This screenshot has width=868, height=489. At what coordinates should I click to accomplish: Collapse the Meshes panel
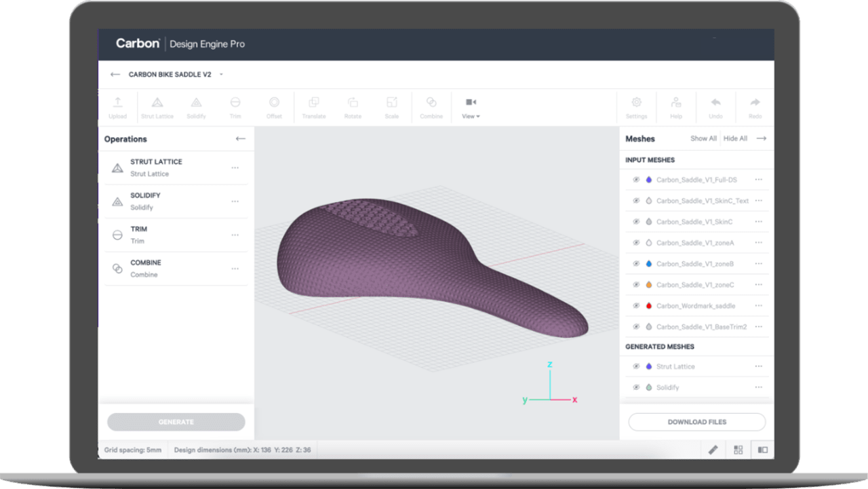tap(761, 138)
